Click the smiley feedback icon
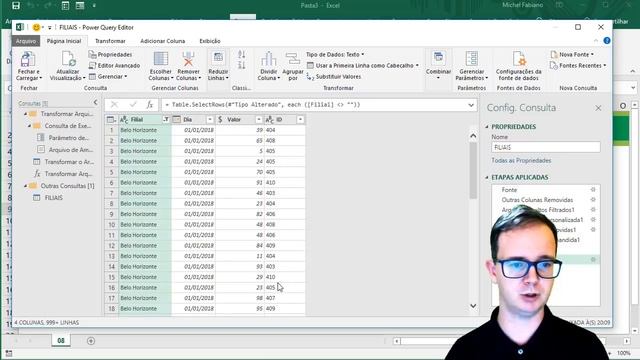 (36, 27)
